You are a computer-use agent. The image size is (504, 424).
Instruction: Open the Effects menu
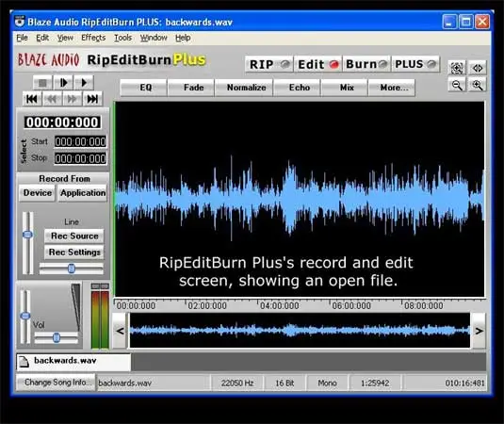click(x=93, y=38)
